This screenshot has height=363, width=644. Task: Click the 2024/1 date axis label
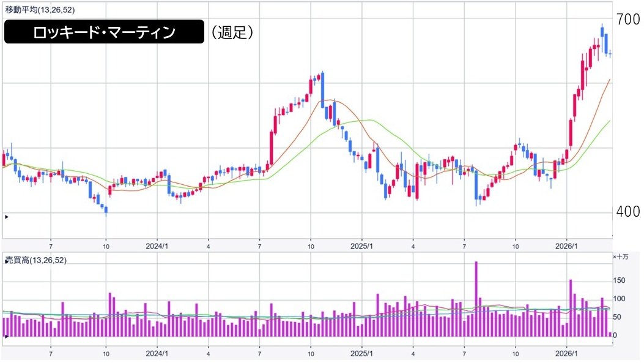pyautogui.click(x=157, y=246)
